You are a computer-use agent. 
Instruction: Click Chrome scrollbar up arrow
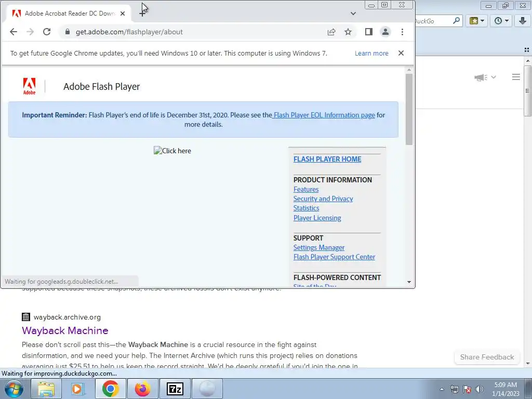pyautogui.click(x=409, y=70)
